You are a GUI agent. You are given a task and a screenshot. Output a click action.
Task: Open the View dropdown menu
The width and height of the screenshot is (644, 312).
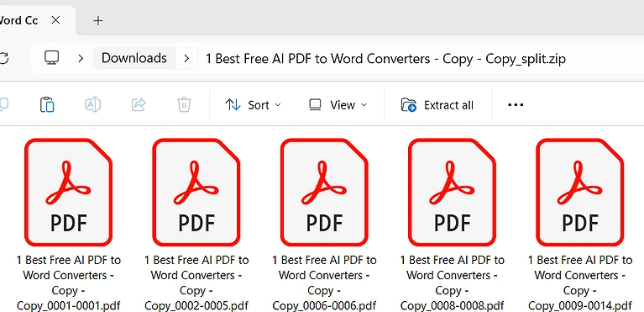coord(338,105)
